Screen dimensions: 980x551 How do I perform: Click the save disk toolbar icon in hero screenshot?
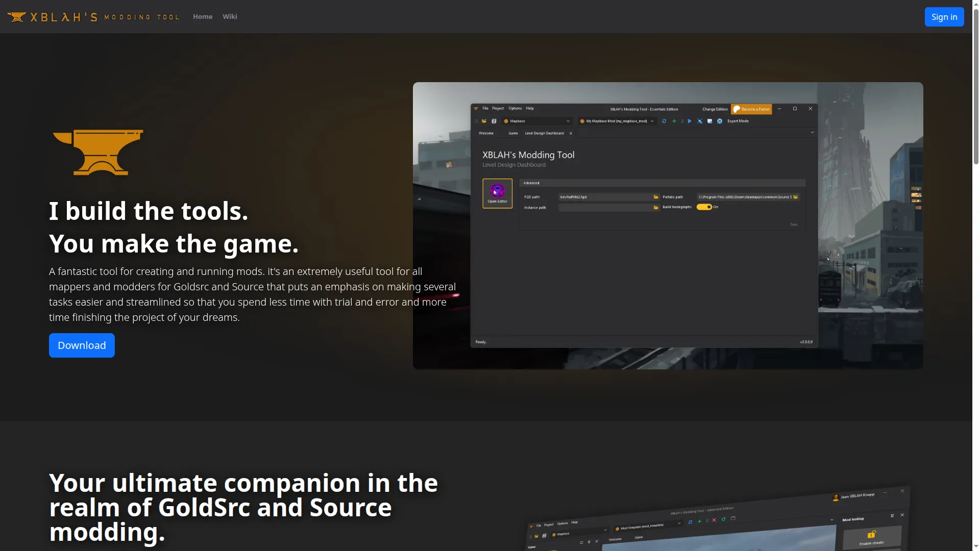point(494,121)
